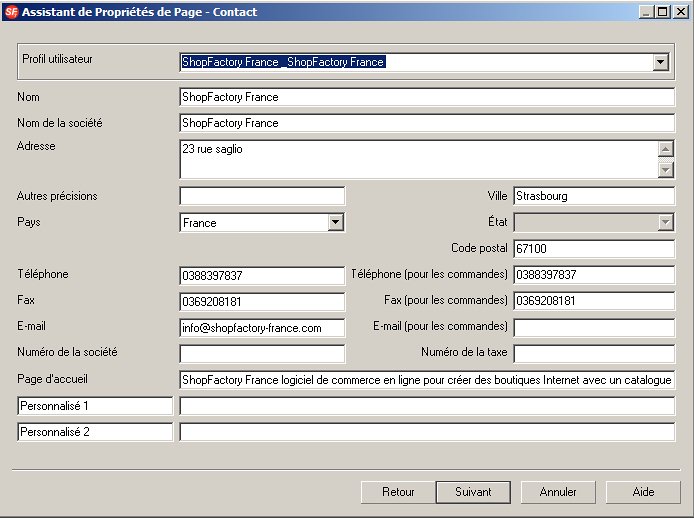Click the ShopFactory SF title bar icon
Screen dimensions: 694x518
[10, 12]
